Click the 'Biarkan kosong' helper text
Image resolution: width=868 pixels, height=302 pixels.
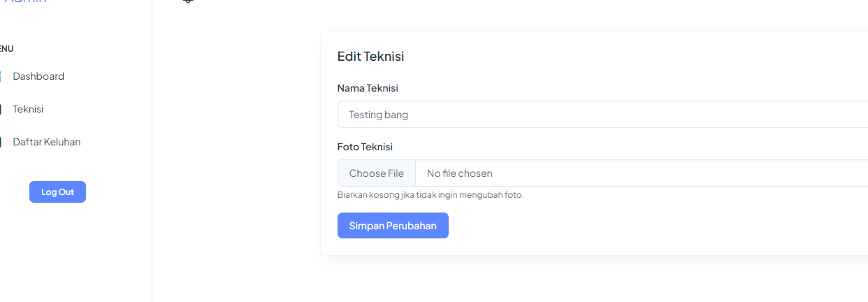click(x=430, y=195)
